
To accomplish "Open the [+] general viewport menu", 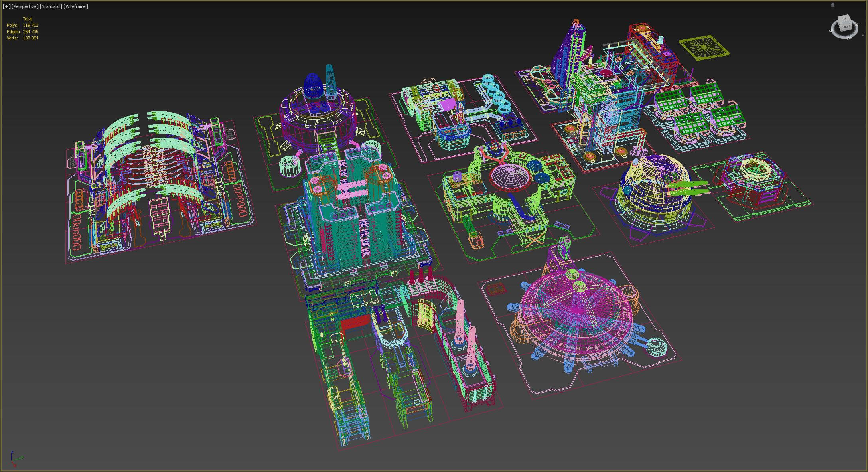I will [x=6, y=6].
